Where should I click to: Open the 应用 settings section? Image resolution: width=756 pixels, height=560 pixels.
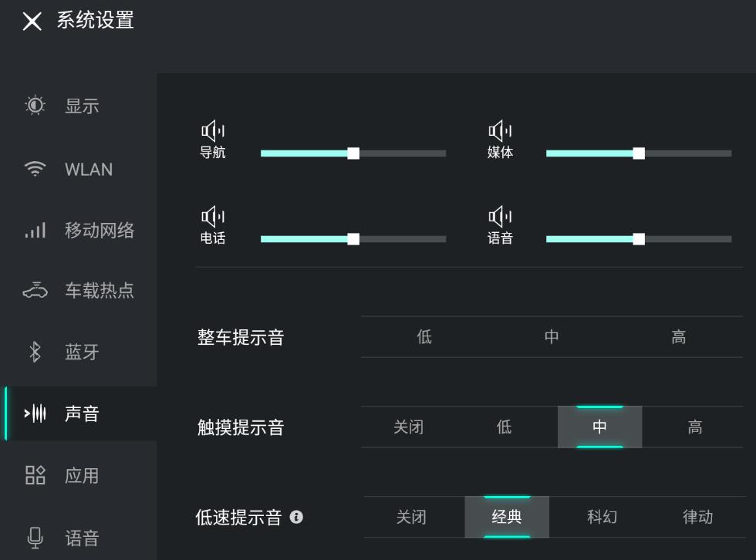tap(81, 476)
